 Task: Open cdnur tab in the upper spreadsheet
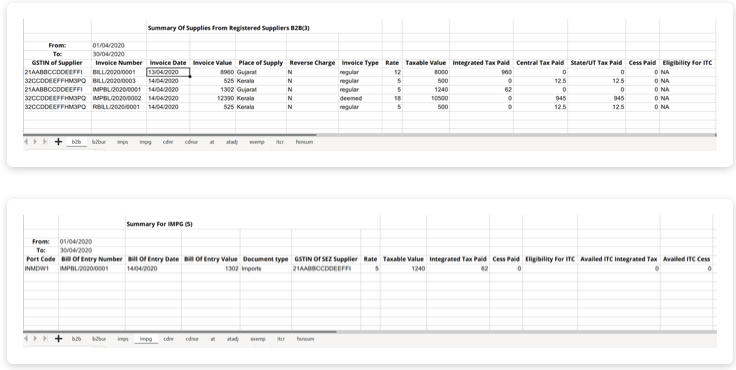coord(191,142)
